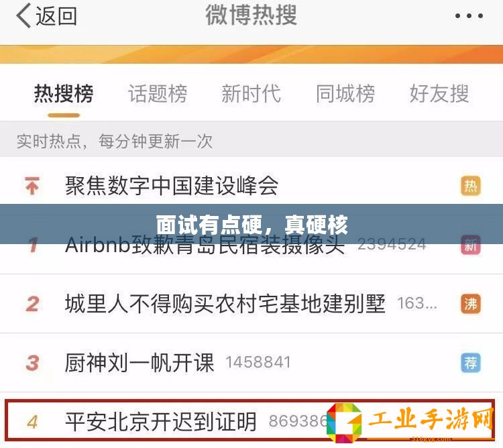The height and width of the screenshot is (448, 503).
Task: Switch to the 话题榜 tab
Action: point(158,94)
